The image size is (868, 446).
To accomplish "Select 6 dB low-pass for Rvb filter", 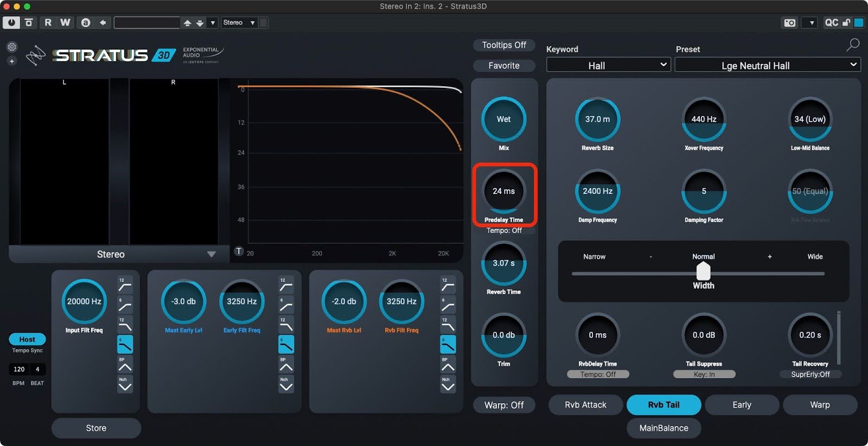I will click(448, 345).
